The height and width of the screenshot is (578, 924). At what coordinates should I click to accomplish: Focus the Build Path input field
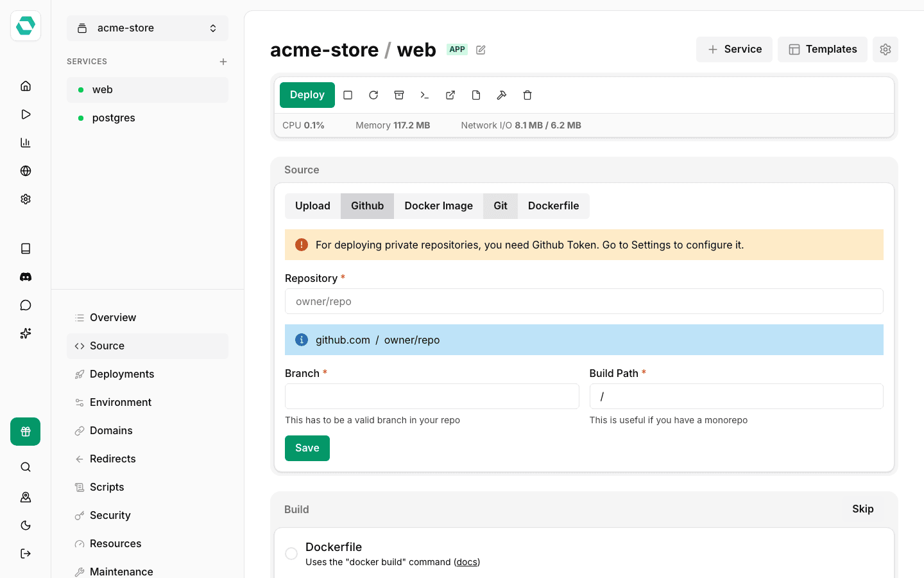(737, 396)
